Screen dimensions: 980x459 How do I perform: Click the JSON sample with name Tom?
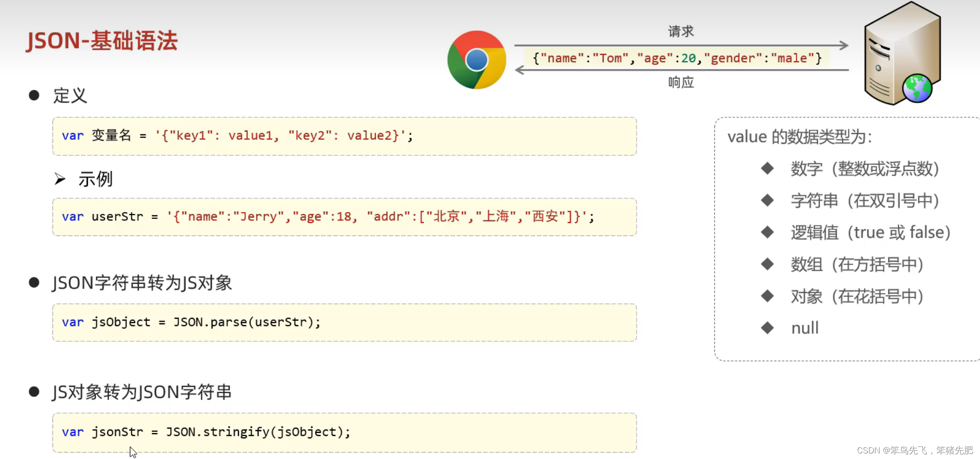[677, 58]
